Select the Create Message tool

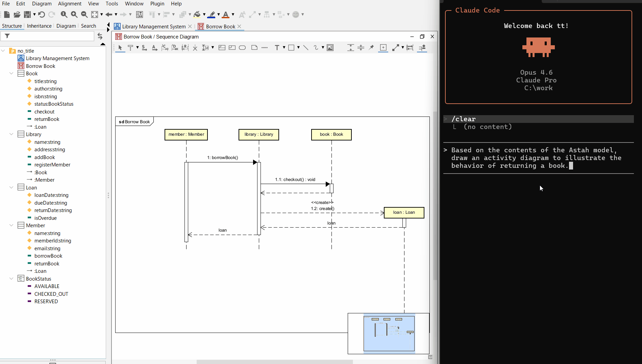click(165, 48)
